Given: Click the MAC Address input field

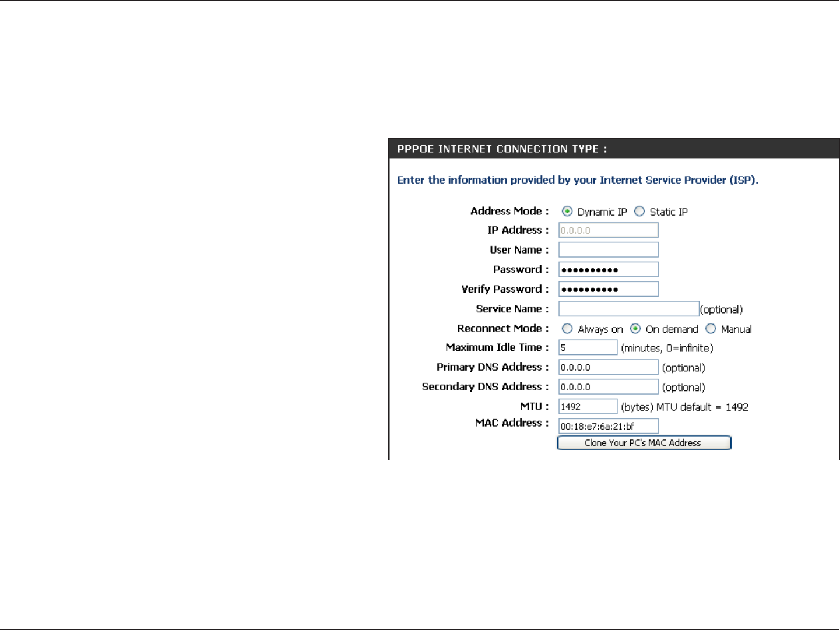Looking at the screenshot, I should 609,426.
